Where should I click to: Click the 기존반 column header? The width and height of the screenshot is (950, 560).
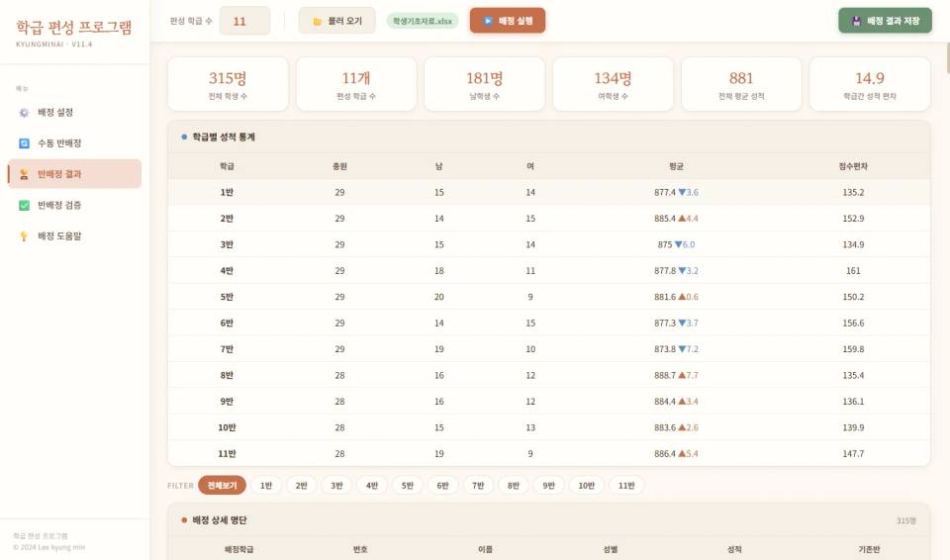(869, 549)
